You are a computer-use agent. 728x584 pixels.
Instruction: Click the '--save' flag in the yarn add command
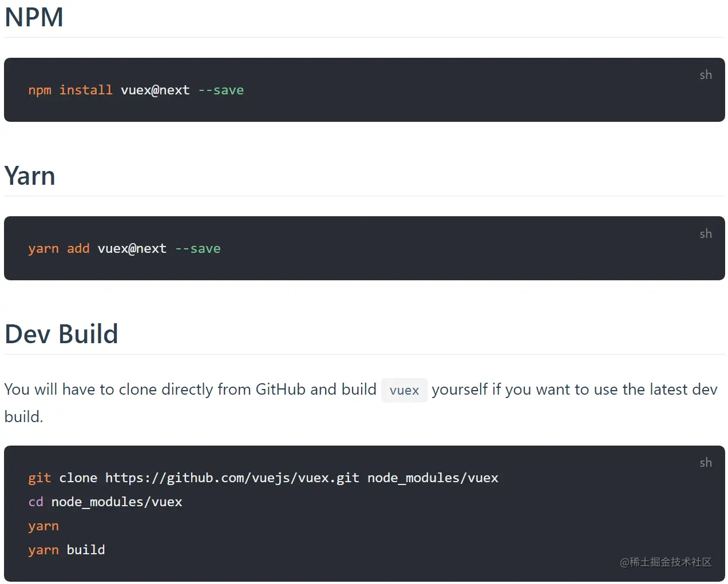pyautogui.click(x=198, y=249)
